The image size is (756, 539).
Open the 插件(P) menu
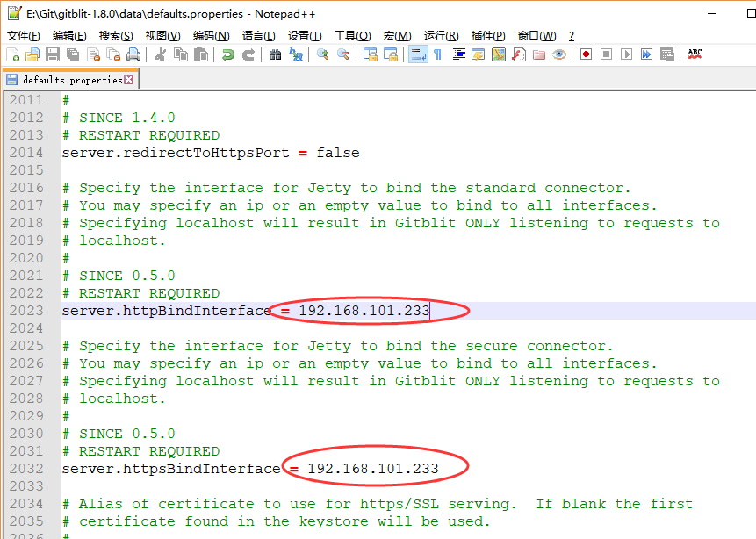point(488,36)
